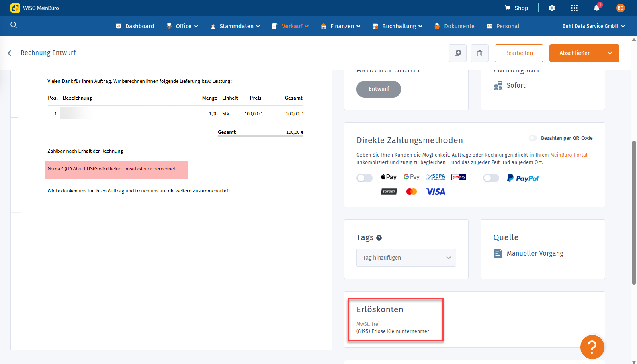Toggle Apple Pay and card payments switch
The image size is (637, 364).
[x=365, y=178]
